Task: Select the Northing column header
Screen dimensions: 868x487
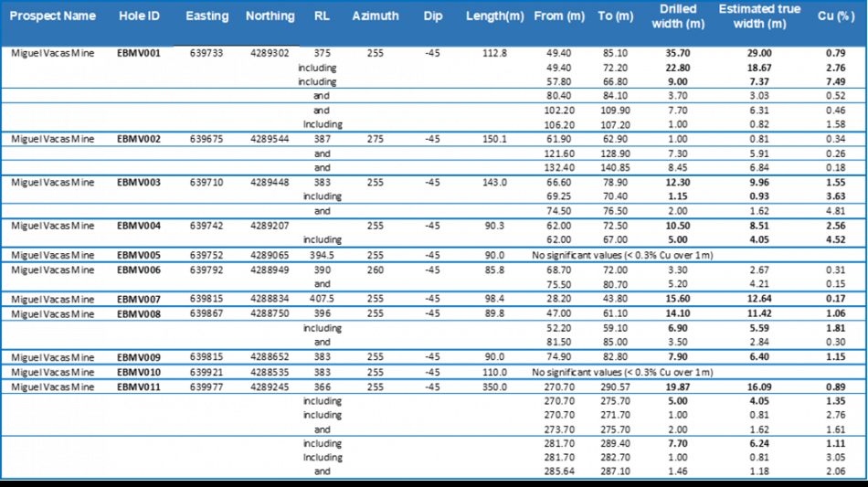Action: tap(270, 16)
